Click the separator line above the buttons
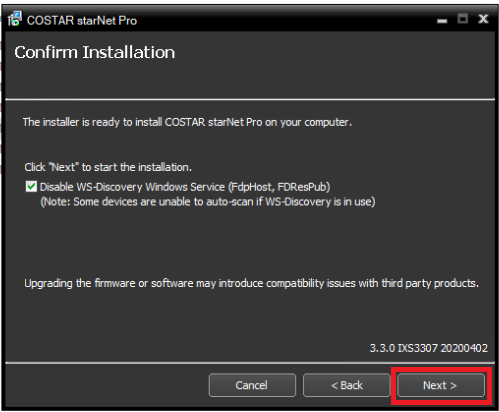The width and height of the screenshot is (499, 412). [x=250, y=363]
